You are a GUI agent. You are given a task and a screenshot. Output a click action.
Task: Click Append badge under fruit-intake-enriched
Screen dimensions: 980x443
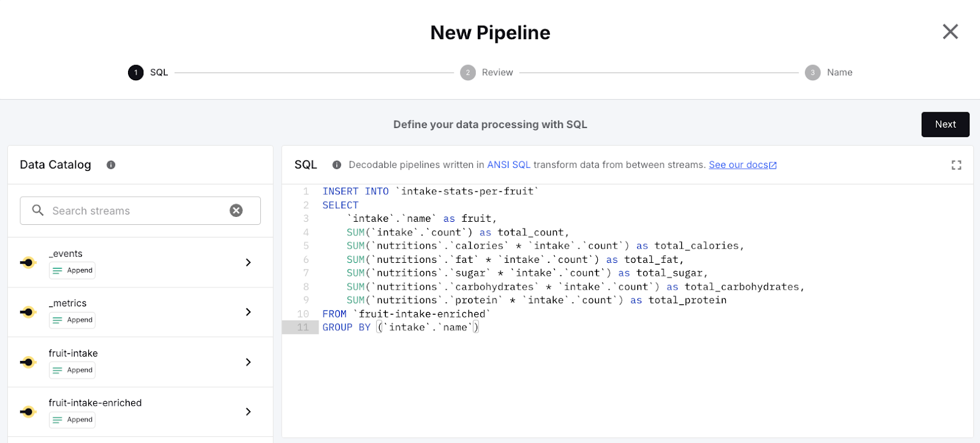click(x=72, y=420)
